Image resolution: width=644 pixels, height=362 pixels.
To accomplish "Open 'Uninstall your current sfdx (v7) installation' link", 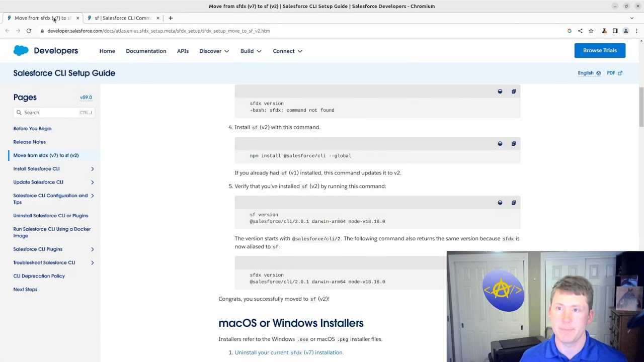I will 289,352.
